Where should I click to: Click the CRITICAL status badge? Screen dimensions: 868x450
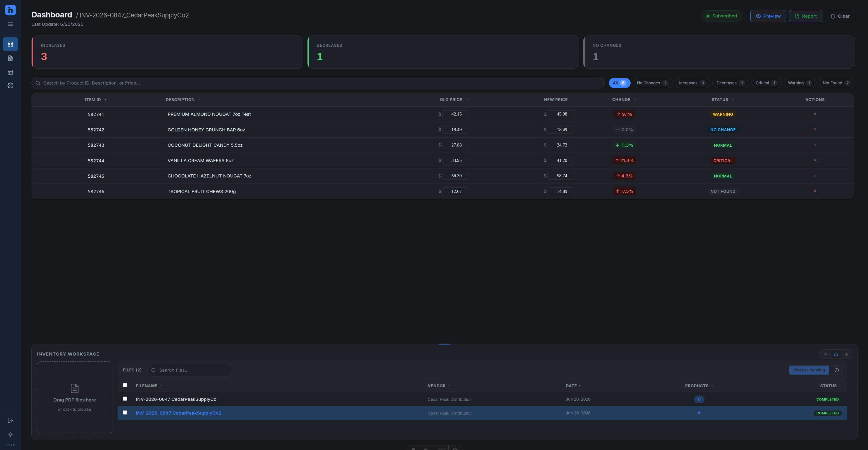click(x=723, y=161)
